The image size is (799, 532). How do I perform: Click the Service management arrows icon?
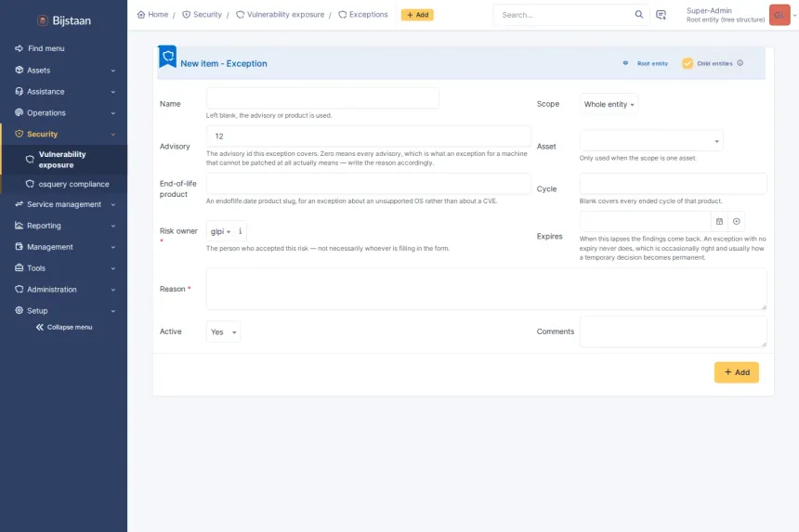[x=19, y=204]
